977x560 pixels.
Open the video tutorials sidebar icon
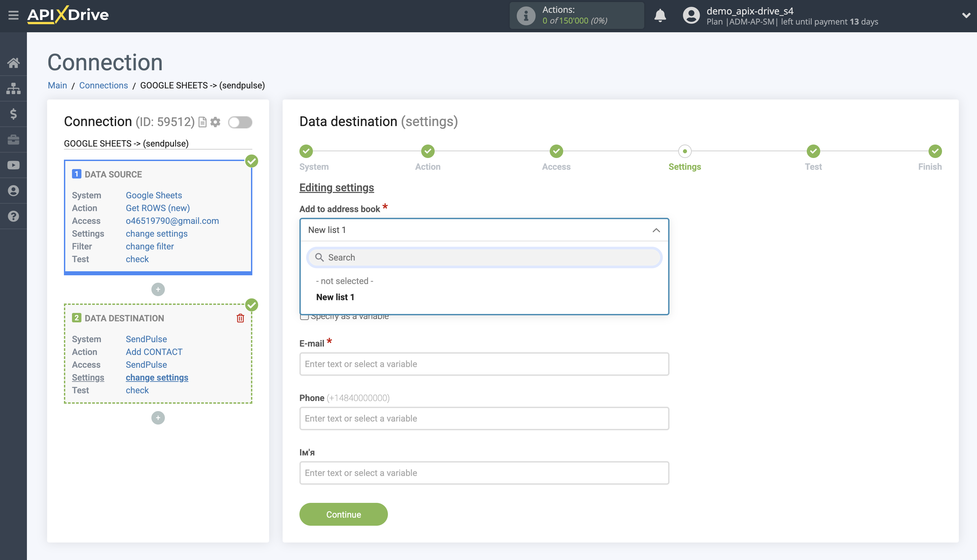click(13, 165)
